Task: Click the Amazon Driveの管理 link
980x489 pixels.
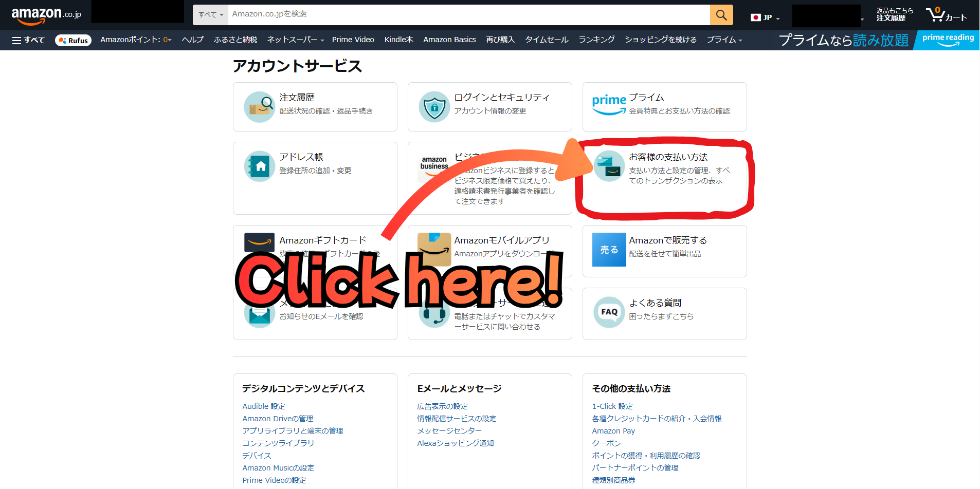Action: tap(278, 419)
